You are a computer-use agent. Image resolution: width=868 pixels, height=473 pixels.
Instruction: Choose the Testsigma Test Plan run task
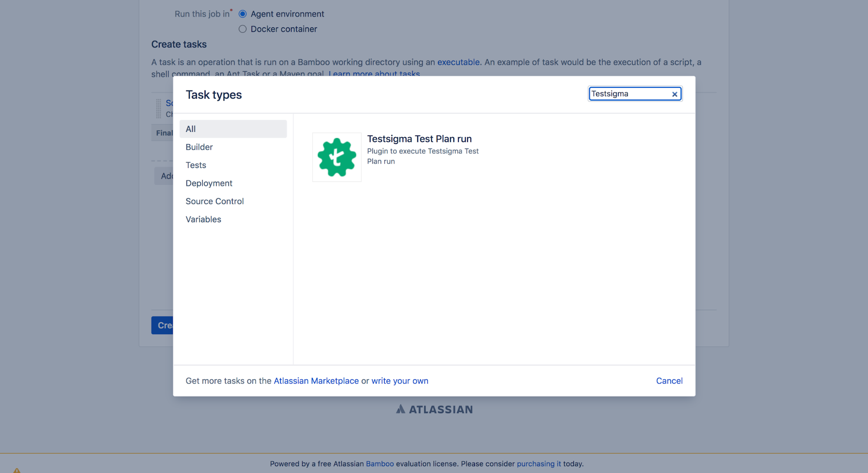419,139
